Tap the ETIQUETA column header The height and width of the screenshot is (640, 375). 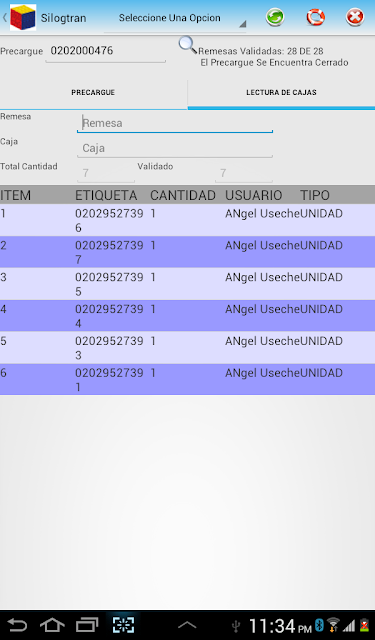click(106, 196)
